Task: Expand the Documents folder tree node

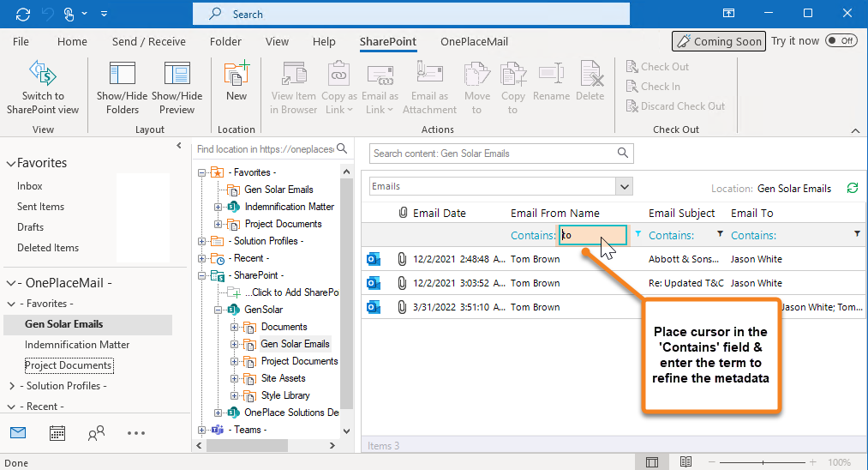Action: [x=234, y=327]
